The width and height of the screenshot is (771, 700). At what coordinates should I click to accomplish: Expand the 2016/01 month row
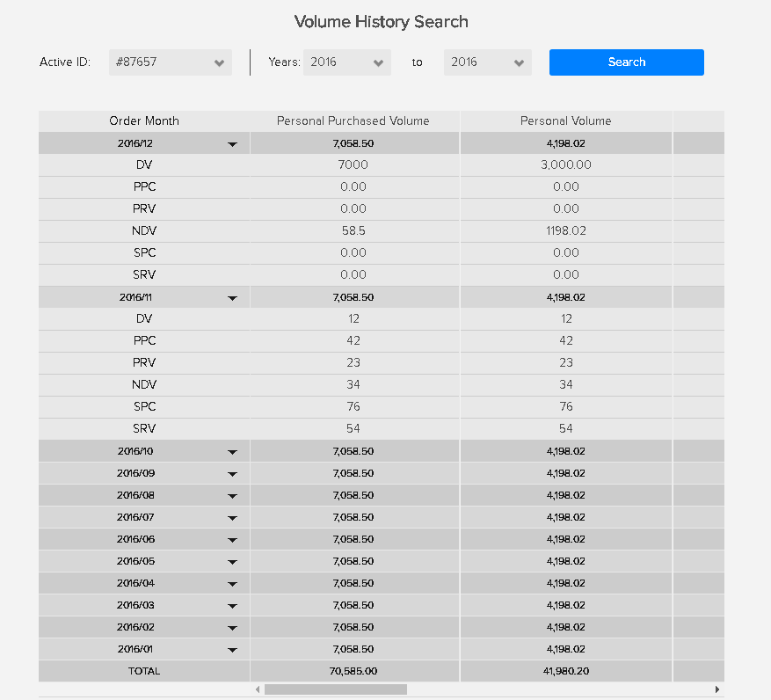(232, 650)
